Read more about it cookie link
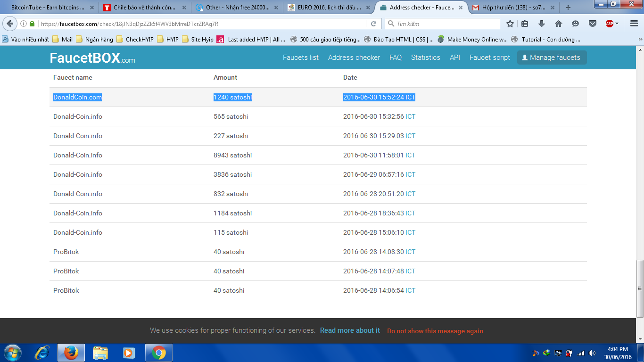The image size is (644, 362). coord(350,330)
